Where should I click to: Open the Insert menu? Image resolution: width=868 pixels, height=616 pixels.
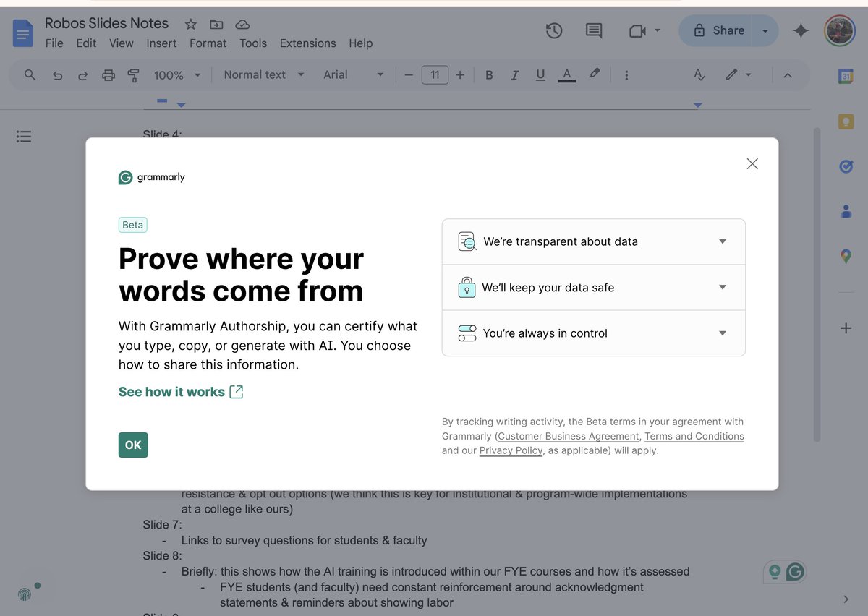[x=161, y=43]
